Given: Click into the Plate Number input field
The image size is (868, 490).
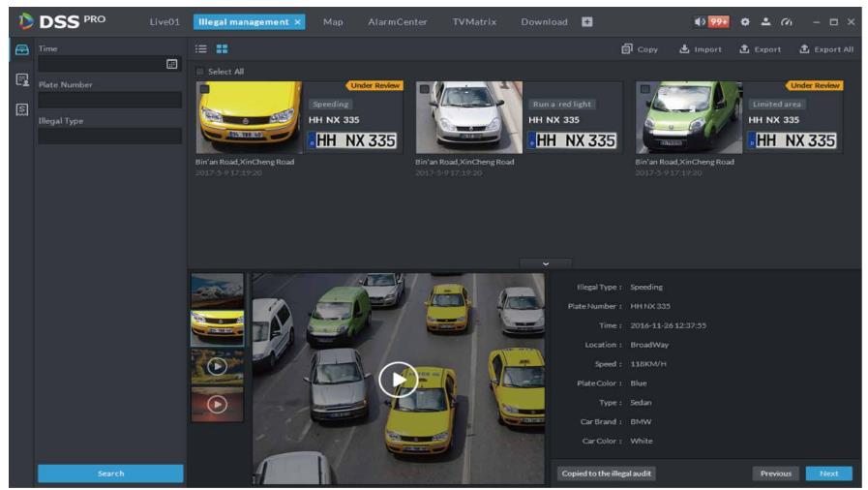Looking at the screenshot, I should [109, 100].
